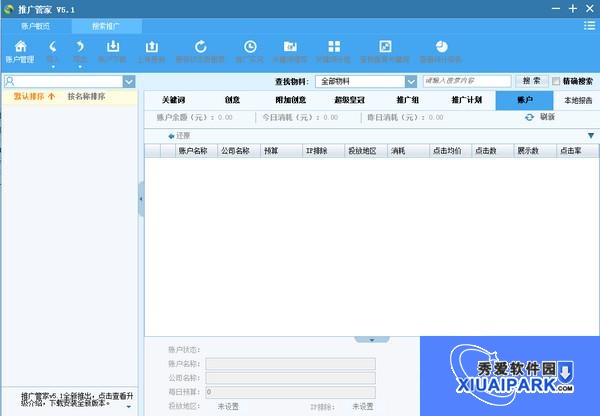Open the 创意 tab
Screen dimensions: 600x416
[x=232, y=100]
